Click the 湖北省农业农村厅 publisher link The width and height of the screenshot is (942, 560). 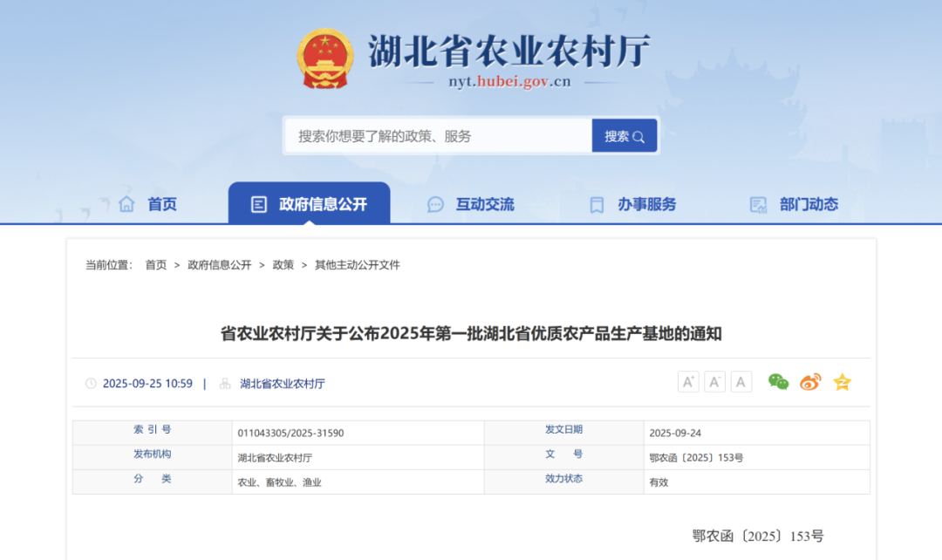coord(282,384)
